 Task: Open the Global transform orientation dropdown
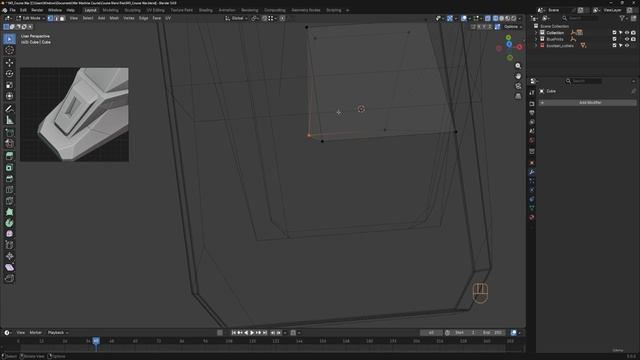pyautogui.click(x=237, y=18)
